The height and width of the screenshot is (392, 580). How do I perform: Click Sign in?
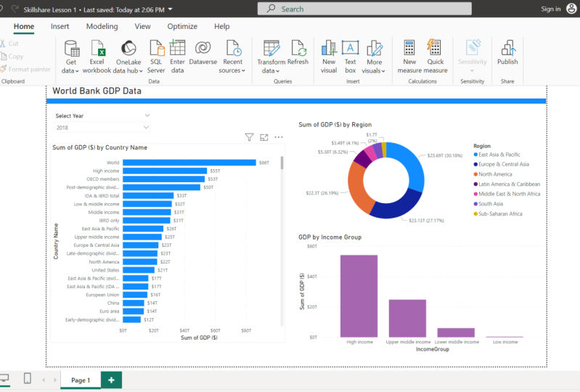coord(551,9)
